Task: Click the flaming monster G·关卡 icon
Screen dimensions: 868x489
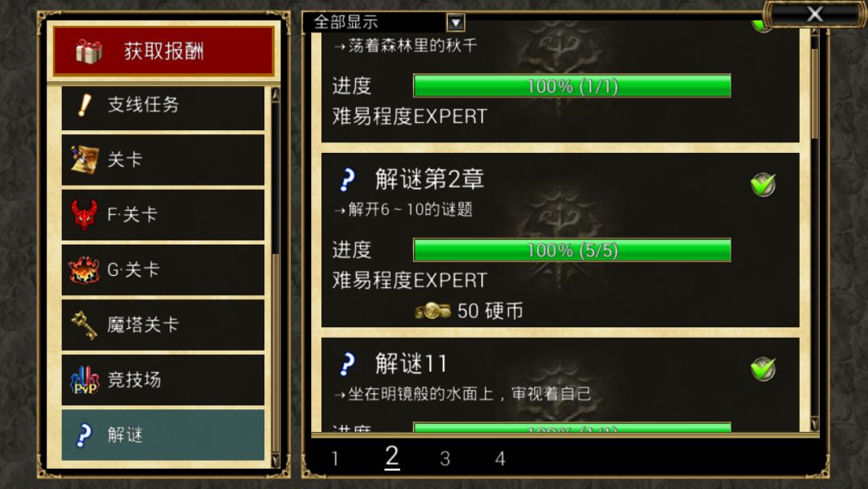Action: [84, 269]
